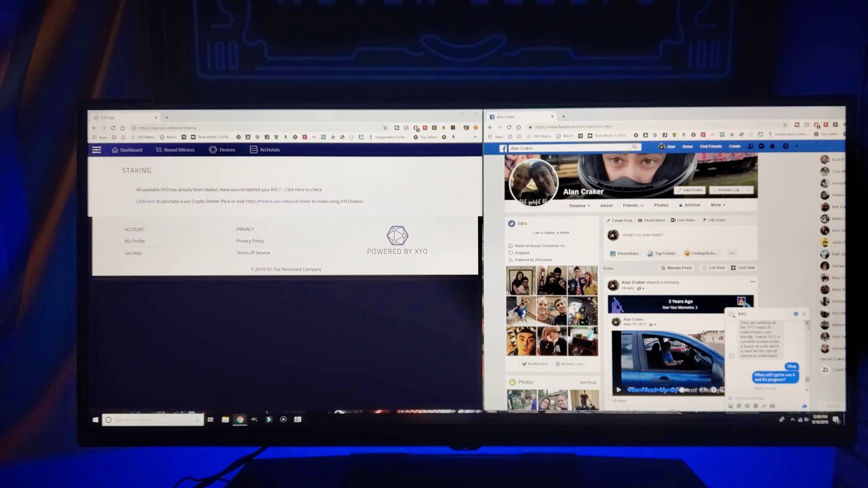This screenshot has width=868, height=488.
Task: Open Get Help in the XYO footer
Action: [x=133, y=253]
